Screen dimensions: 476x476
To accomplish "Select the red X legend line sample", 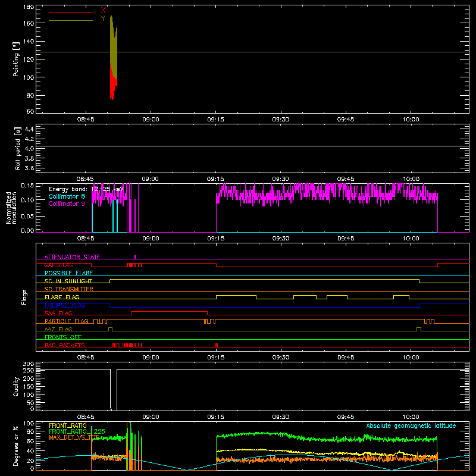I will (71, 12).
